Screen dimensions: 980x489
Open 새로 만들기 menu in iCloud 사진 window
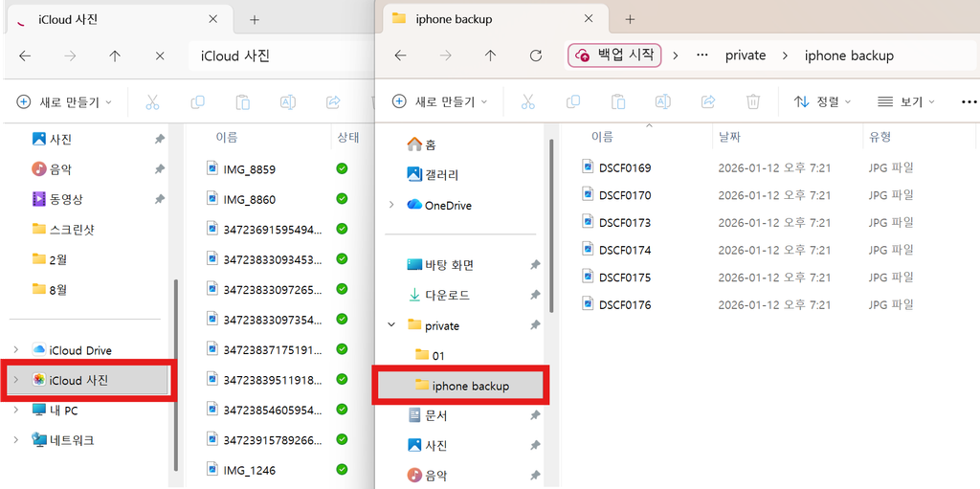tap(64, 102)
